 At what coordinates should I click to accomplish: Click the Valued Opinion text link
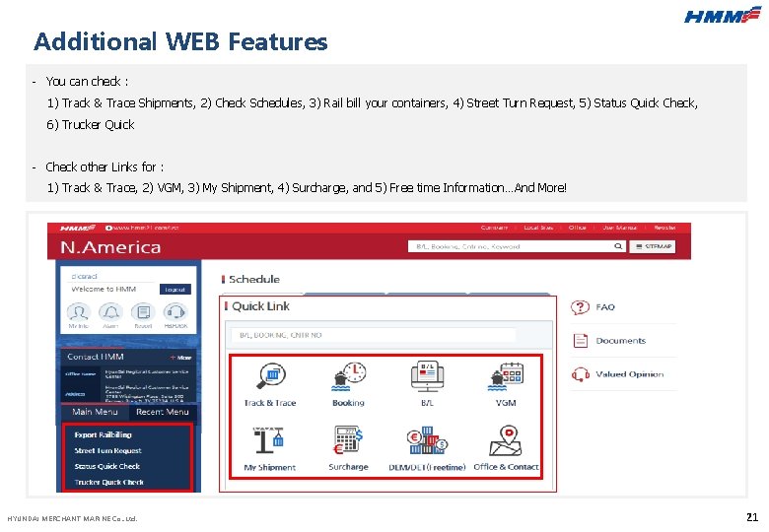(x=630, y=374)
